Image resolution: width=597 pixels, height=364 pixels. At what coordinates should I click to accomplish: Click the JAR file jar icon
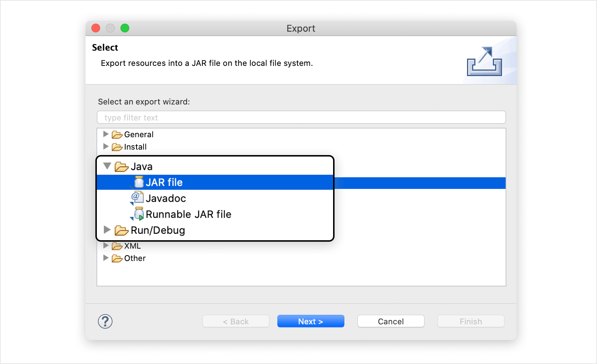pos(139,182)
